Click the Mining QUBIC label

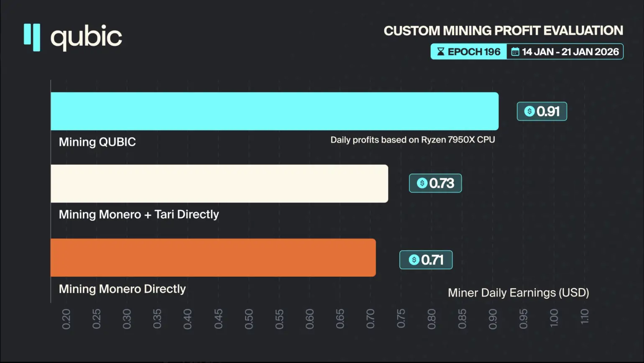(x=97, y=142)
